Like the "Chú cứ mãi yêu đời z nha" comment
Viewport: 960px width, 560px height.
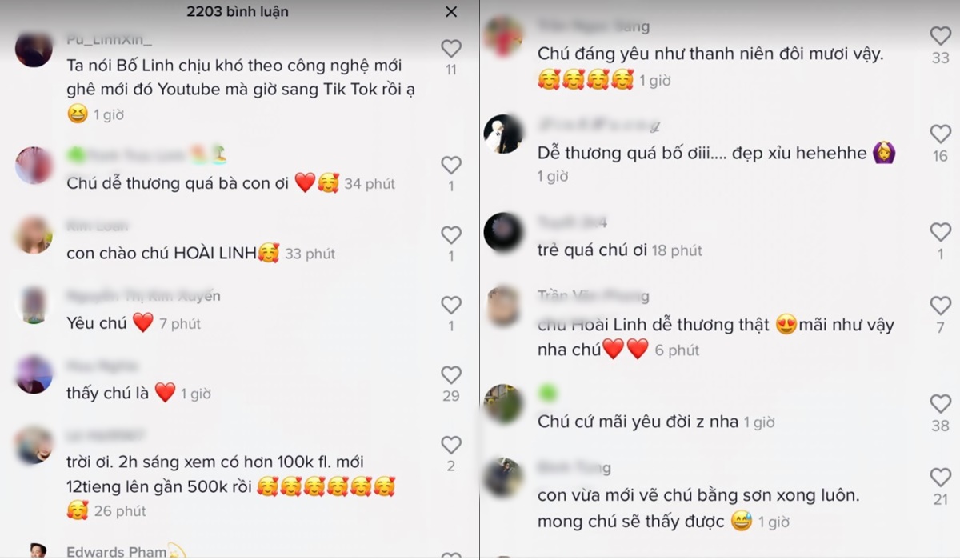[941, 404]
